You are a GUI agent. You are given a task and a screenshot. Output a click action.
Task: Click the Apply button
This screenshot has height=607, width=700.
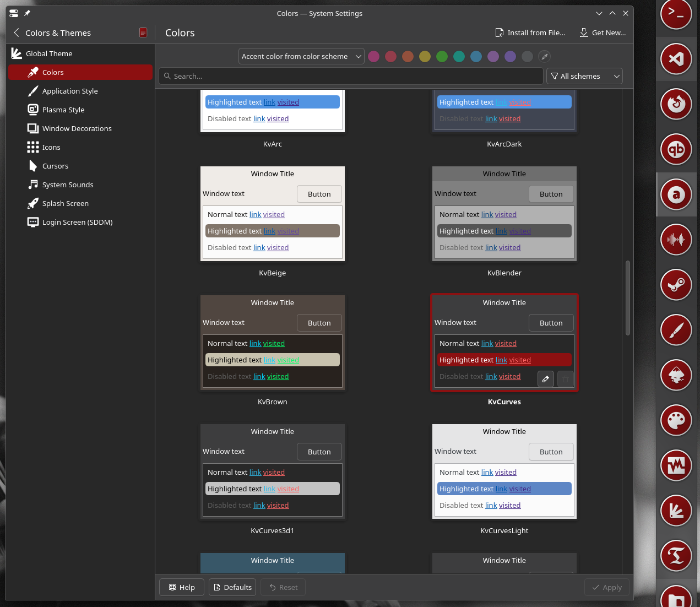pos(606,587)
